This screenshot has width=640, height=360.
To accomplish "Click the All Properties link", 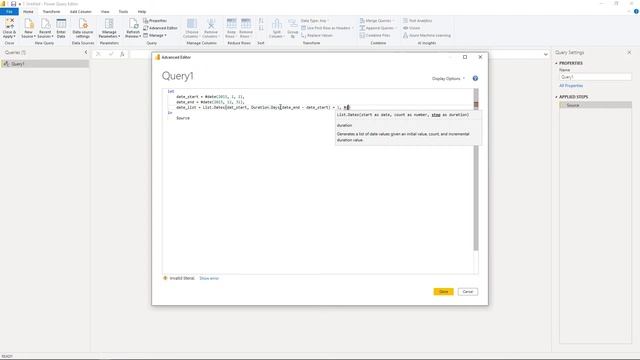I will click(571, 86).
